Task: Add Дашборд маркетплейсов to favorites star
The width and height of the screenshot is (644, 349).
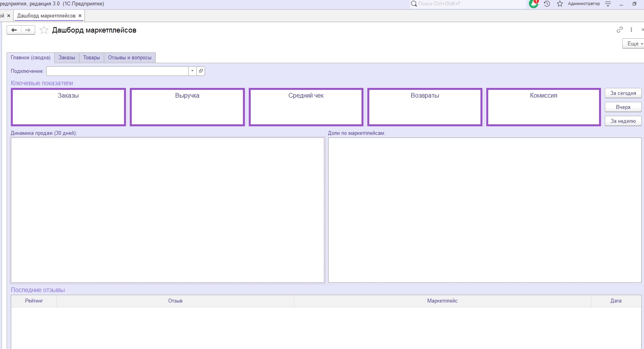Action: pos(44,30)
